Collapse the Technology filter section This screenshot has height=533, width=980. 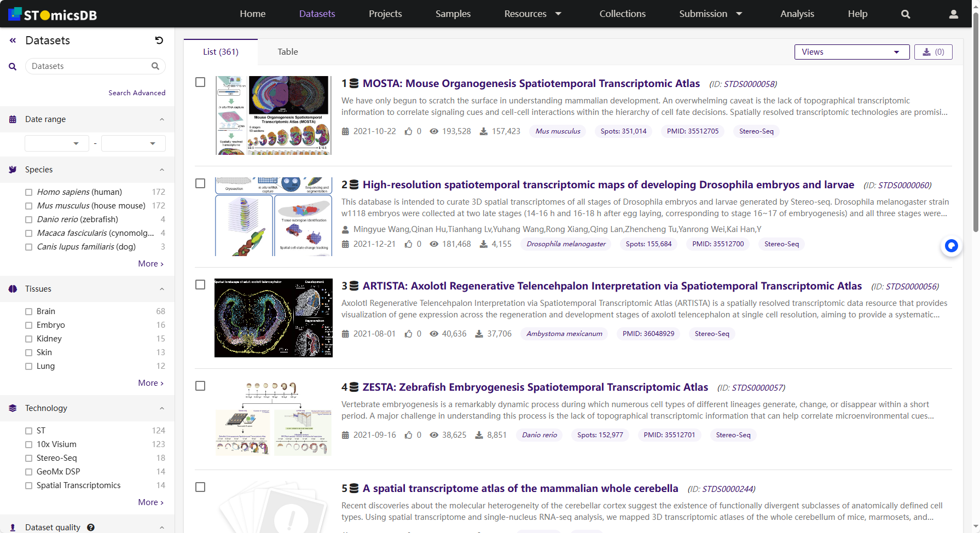pyautogui.click(x=162, y=408)
